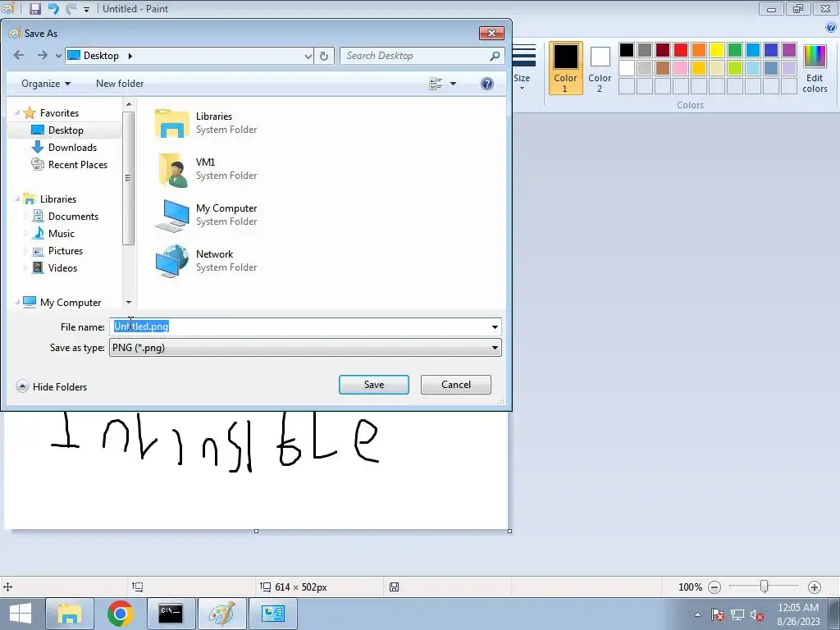Open Chrome from taskbar

pos(120,614)
